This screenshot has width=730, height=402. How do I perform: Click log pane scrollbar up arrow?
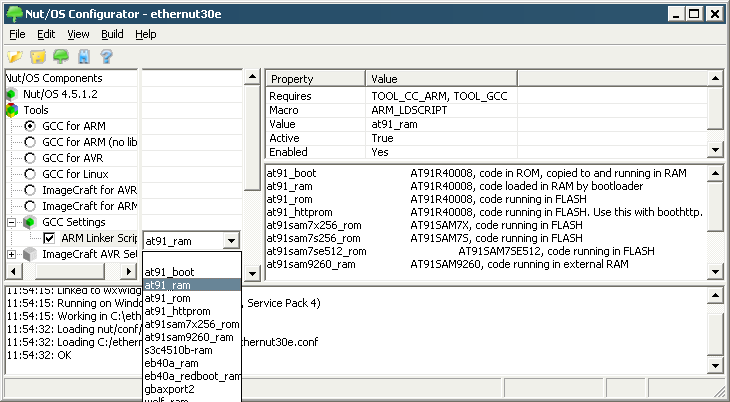pyautogui.click(x=716, y=294)
